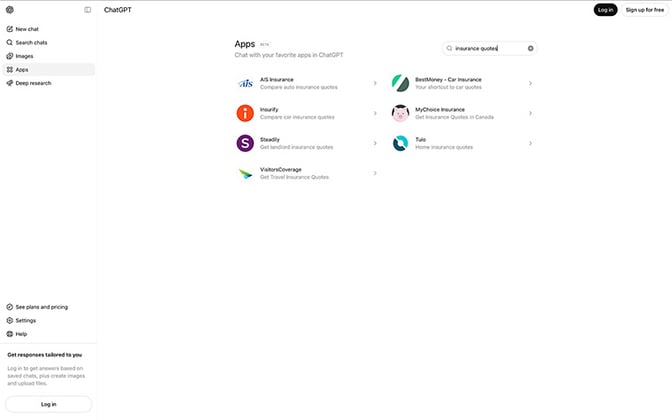The image size is (672, 420).
Task: Click 'Home insurance quotes' description
Action: click(444, 147)
